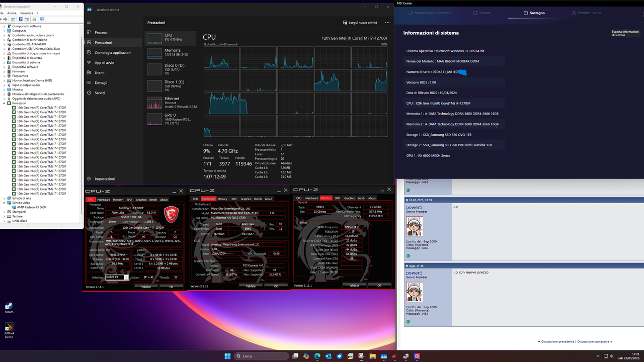Screen dimensions: 644x362
Task: Open Cronologia applicazioni in Task Manager
Action: (x=113, y=52)
